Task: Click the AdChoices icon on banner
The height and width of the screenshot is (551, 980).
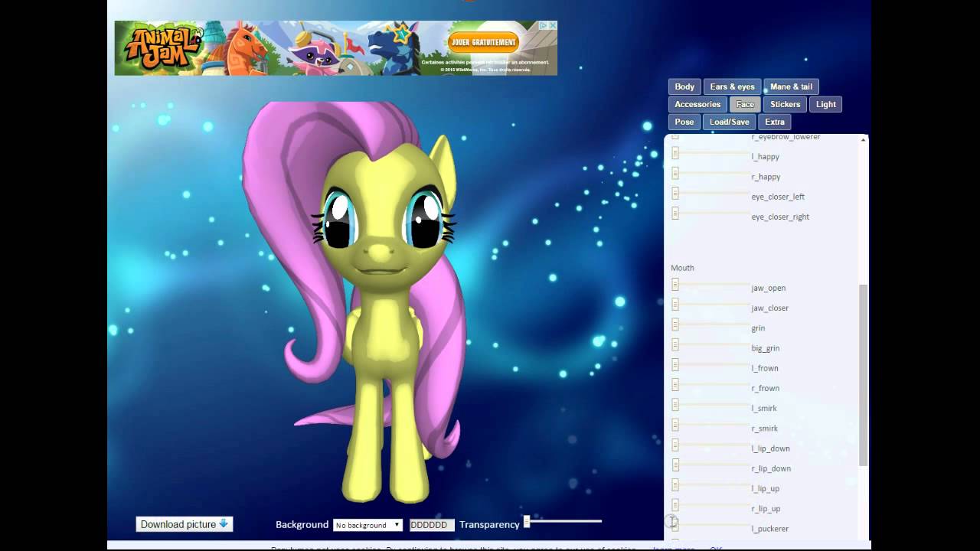Action: [544, 25]
